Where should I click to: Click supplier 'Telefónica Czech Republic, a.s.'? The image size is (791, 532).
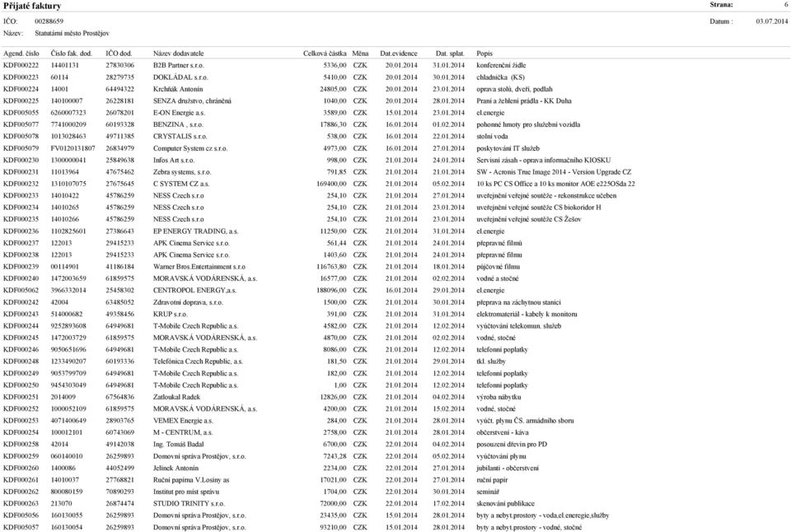click(x=198, y=362)
